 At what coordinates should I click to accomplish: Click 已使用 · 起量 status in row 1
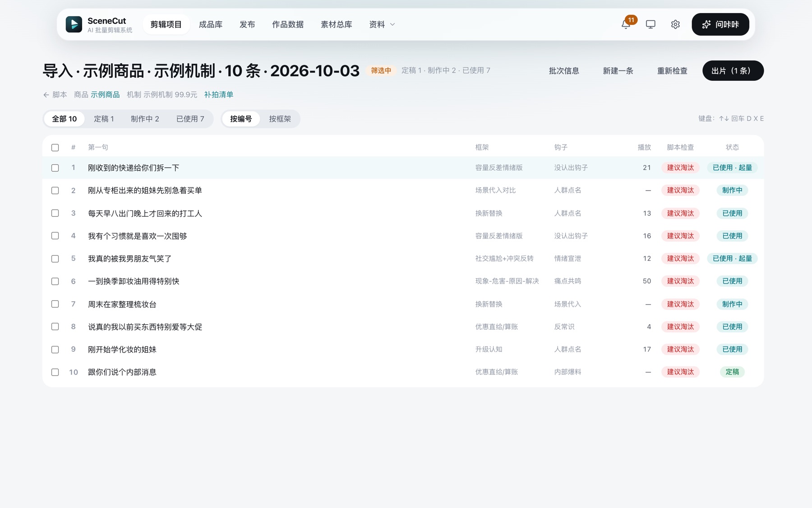732,168
